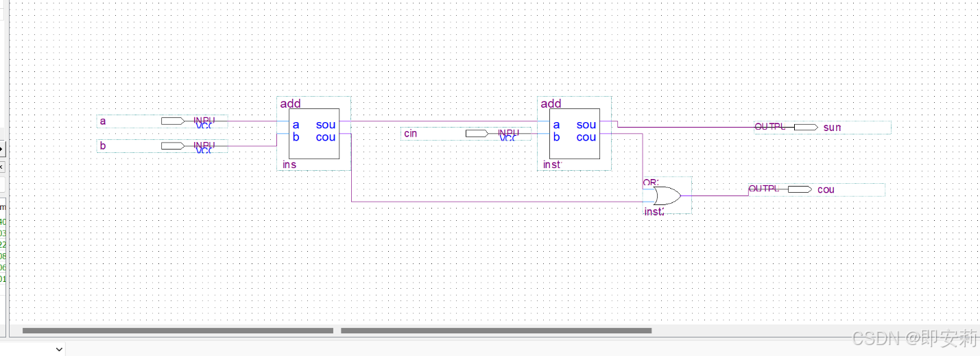The height and width of the screenshot is (356, 980).
Task: Click 'cou' port on first add block
Action: click(326, 137)
